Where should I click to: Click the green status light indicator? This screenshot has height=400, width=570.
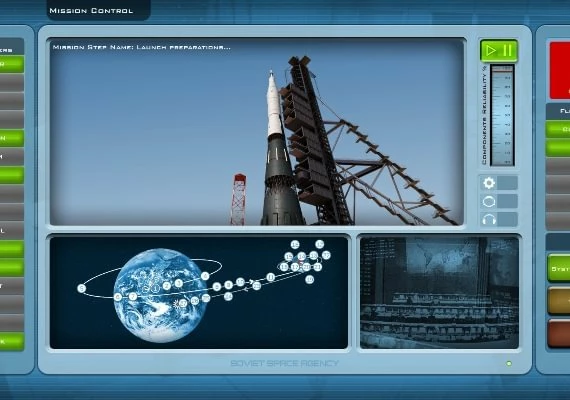509,363
